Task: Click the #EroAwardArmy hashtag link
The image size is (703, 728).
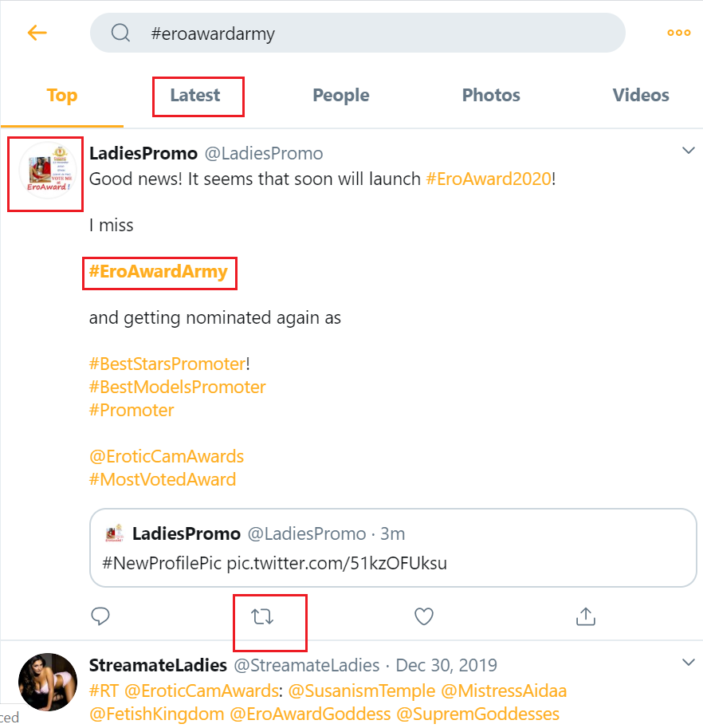Action: (x=159, y=272)
